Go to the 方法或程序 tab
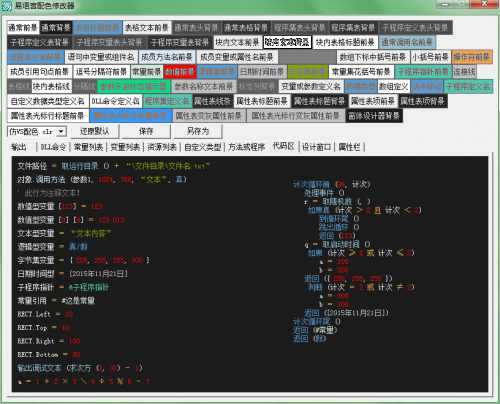500x404 pixels. 247,147
